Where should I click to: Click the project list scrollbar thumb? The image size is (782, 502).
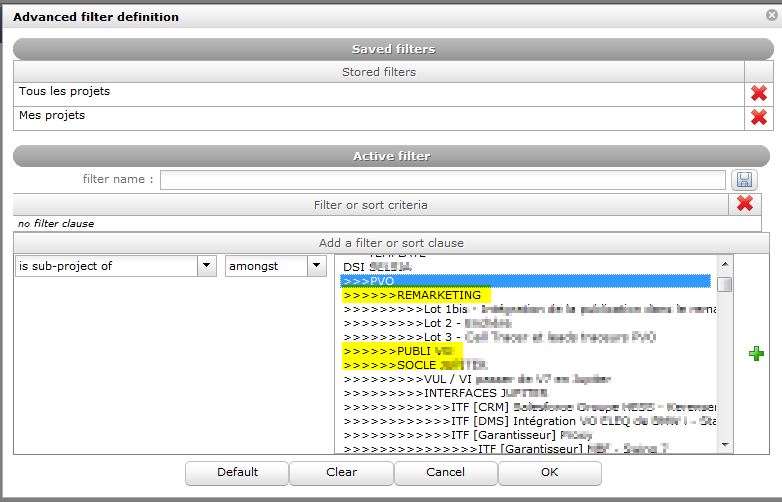(x=725, y=283)
